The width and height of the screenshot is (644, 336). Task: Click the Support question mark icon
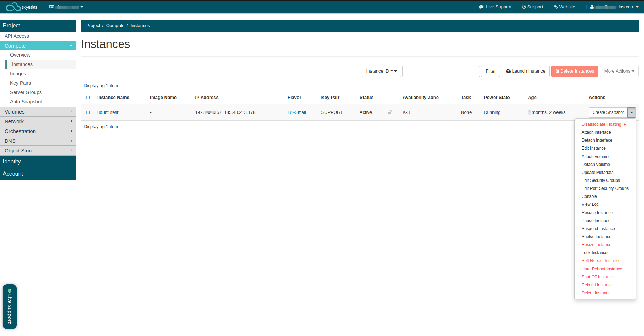click(x=524, y=7)
